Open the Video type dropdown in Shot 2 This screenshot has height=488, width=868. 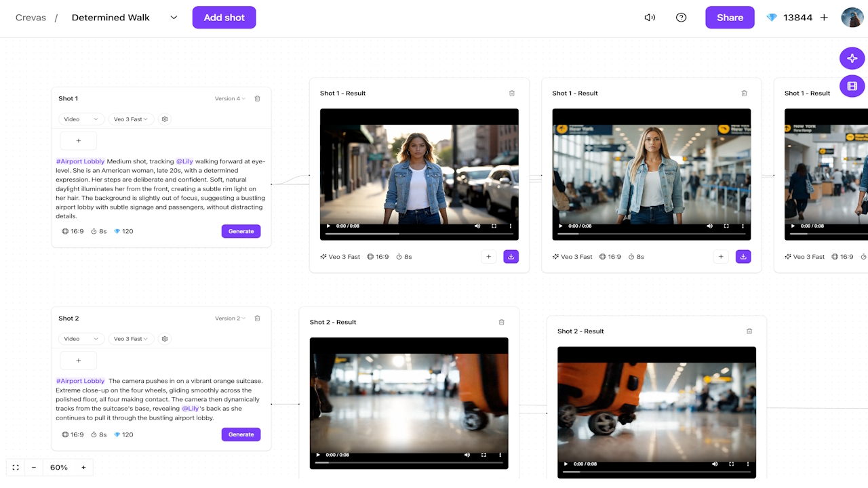pos(81,338)
